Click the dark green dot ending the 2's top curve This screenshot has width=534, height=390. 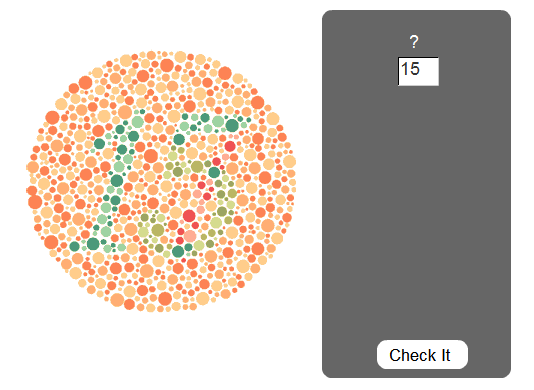[x=232, y=125]
